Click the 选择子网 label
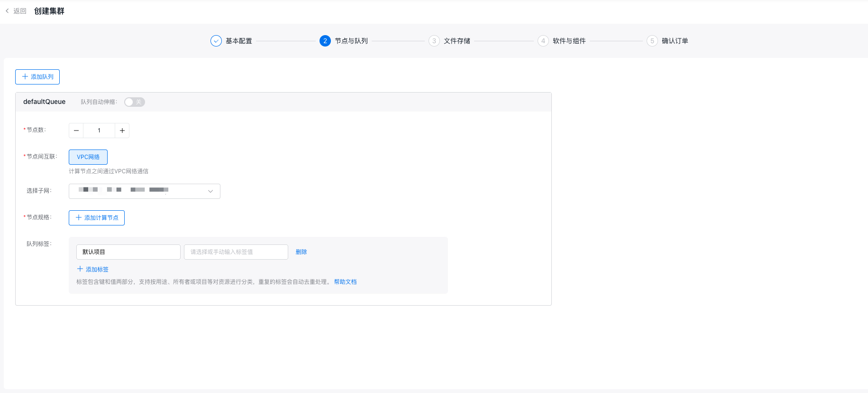 pos(39,191)
